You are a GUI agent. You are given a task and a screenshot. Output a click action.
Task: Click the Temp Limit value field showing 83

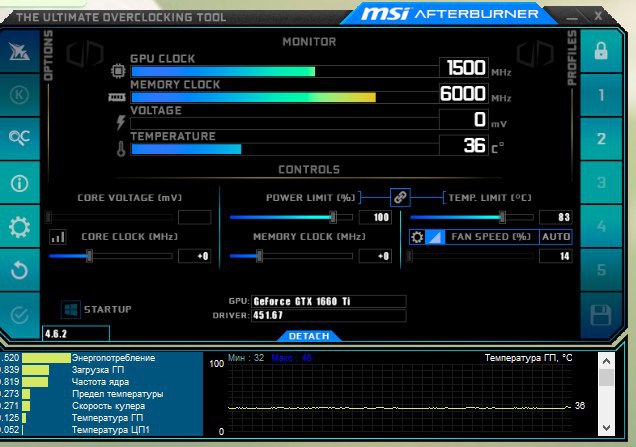coord(556,217)
